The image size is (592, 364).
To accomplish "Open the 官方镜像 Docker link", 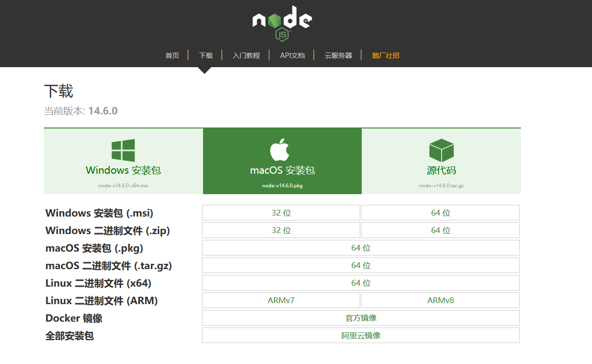I will coord(361,318).
